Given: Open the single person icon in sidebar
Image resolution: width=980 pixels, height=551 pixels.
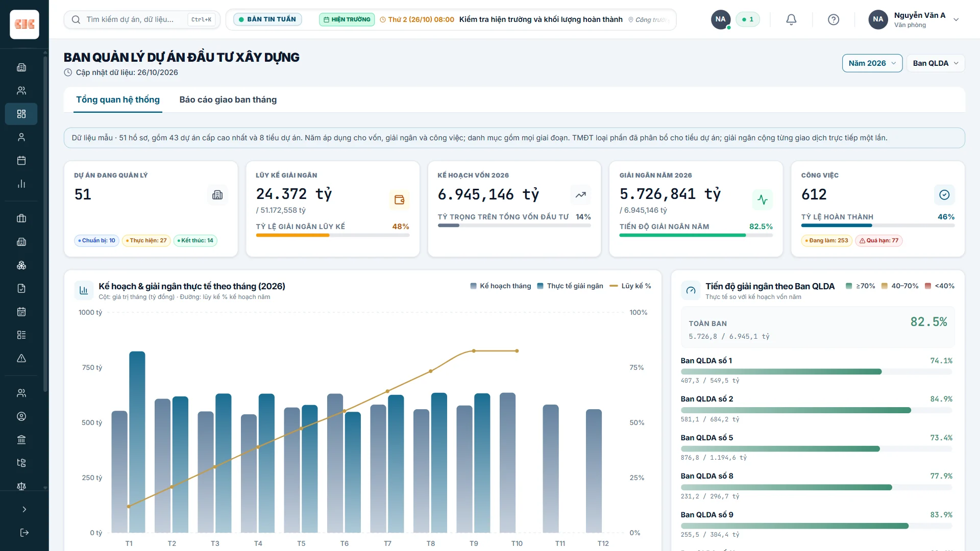Looking at the screenshot, I should (x=21, y=137).
